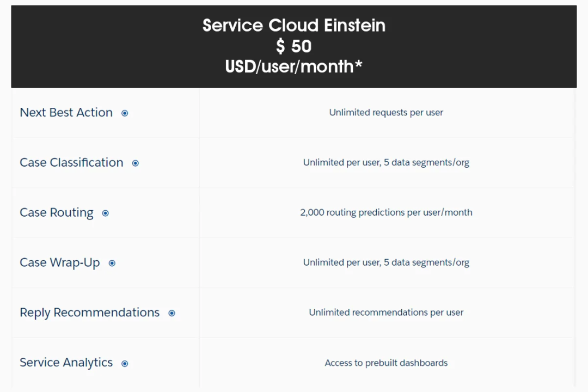Screen dimensions: 588x392
Task: Click the Case Routing feature label
Action: [x=57, y=213]
